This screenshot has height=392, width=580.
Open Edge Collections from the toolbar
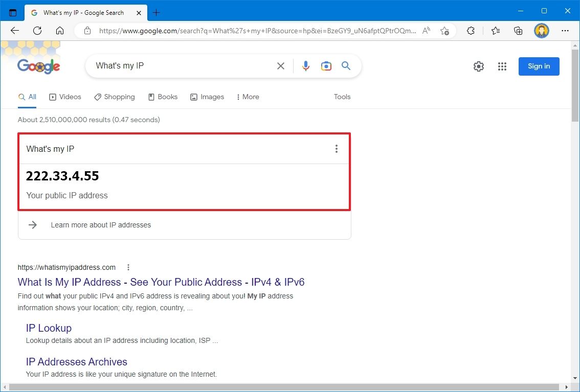[x=518, y=31]
